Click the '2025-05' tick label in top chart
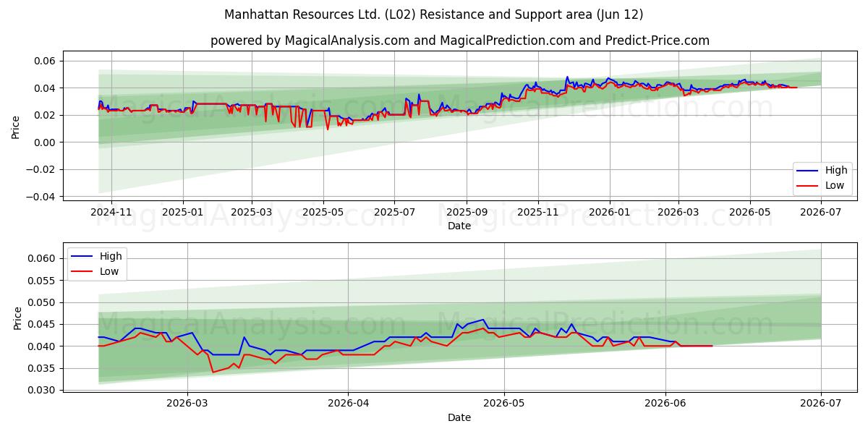The height and width of the screenshot is (434, 868). [323, 213]
